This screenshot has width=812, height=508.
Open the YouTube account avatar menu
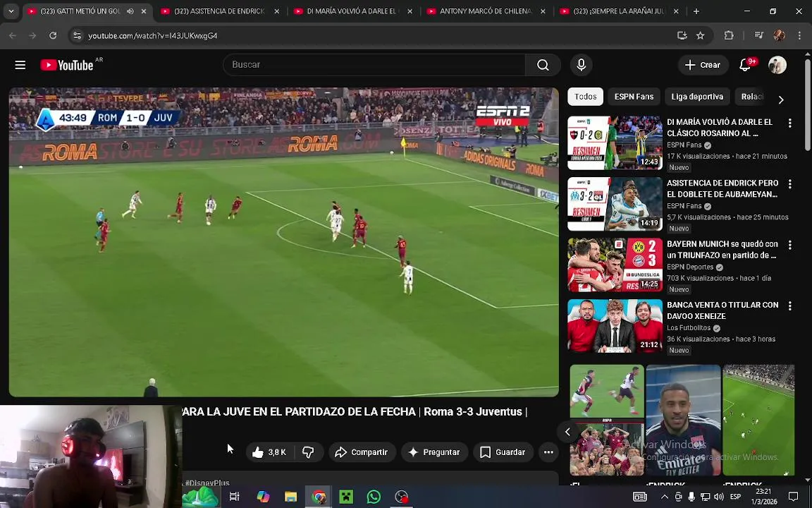click(777, 65)
